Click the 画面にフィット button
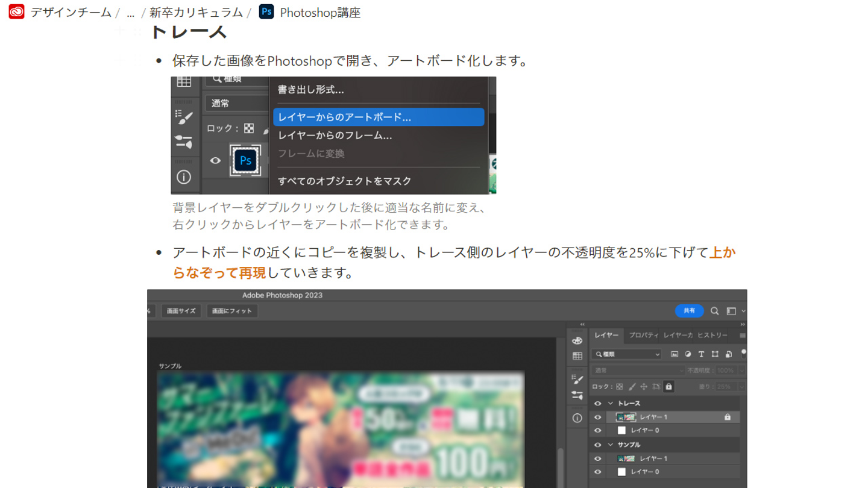Screen dimensions: 868x488 tap(232, 311)
